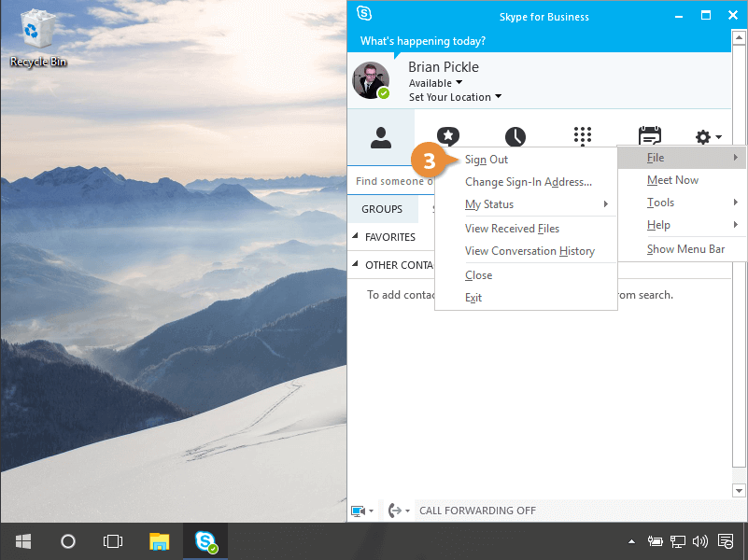Click Brian Pickle's profile picture
The height and width of the screenshot is (560, 748).
coord(371,80)
